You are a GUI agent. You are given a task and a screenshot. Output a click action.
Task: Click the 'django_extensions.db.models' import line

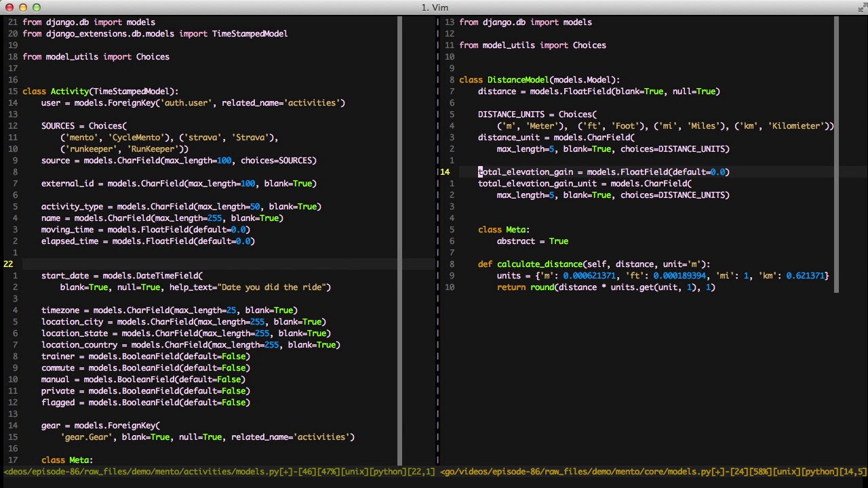[155, 33]
